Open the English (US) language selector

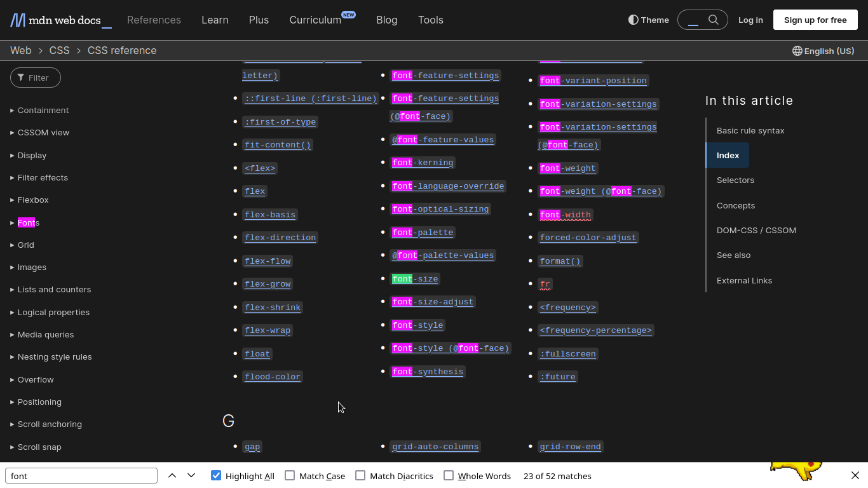(823, 51)
